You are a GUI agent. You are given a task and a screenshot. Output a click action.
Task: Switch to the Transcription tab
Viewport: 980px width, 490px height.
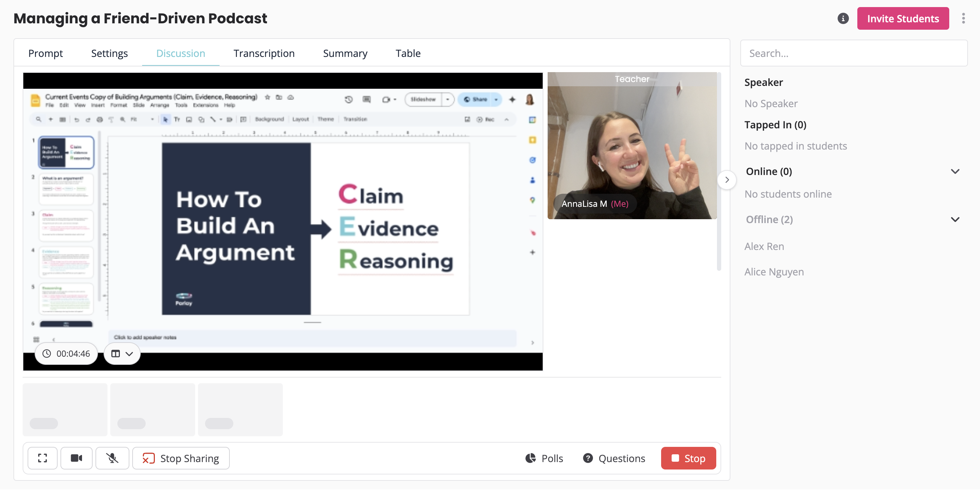click(264, 53)
